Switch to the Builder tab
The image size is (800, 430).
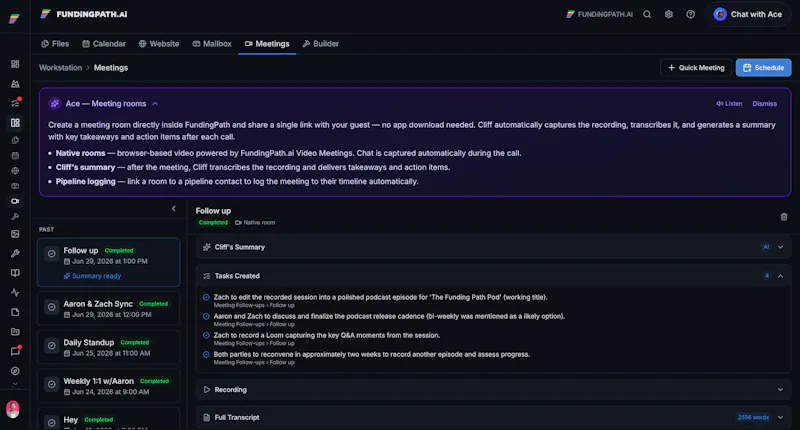point(320,44)
